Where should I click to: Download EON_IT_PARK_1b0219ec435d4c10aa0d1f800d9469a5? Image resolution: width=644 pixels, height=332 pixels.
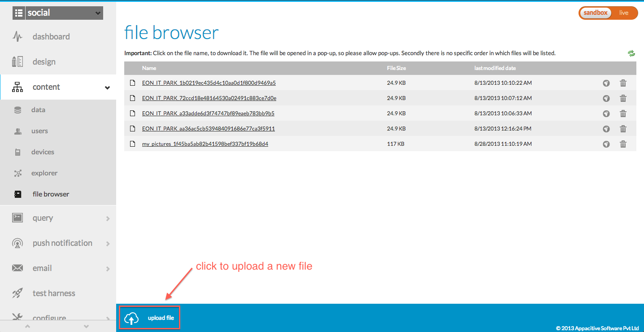[209, 83]
